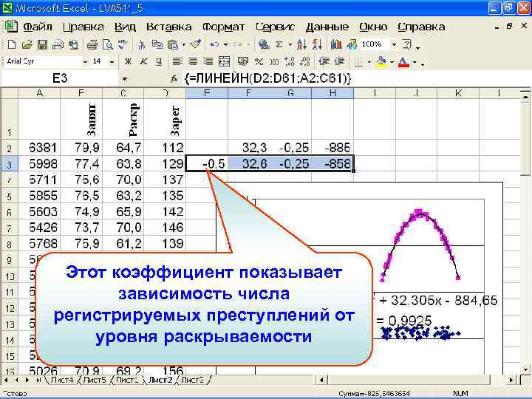The height and width of the screenshot is (399, 532).
Task: Toggle center text alignment
Action: click(192, 62)
